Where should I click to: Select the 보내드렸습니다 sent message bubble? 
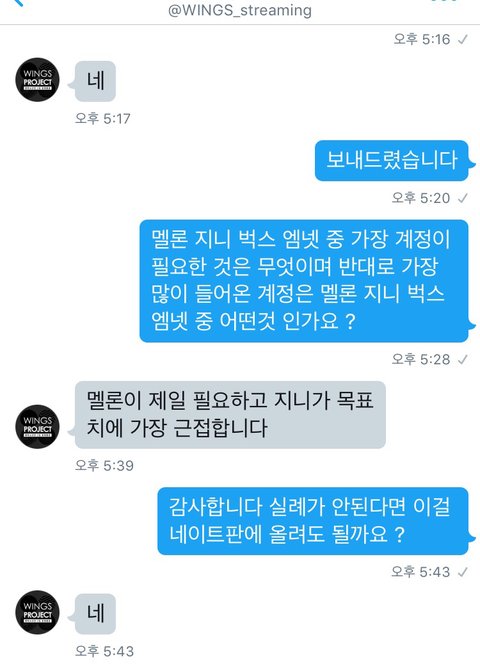(x=391, y=160)
